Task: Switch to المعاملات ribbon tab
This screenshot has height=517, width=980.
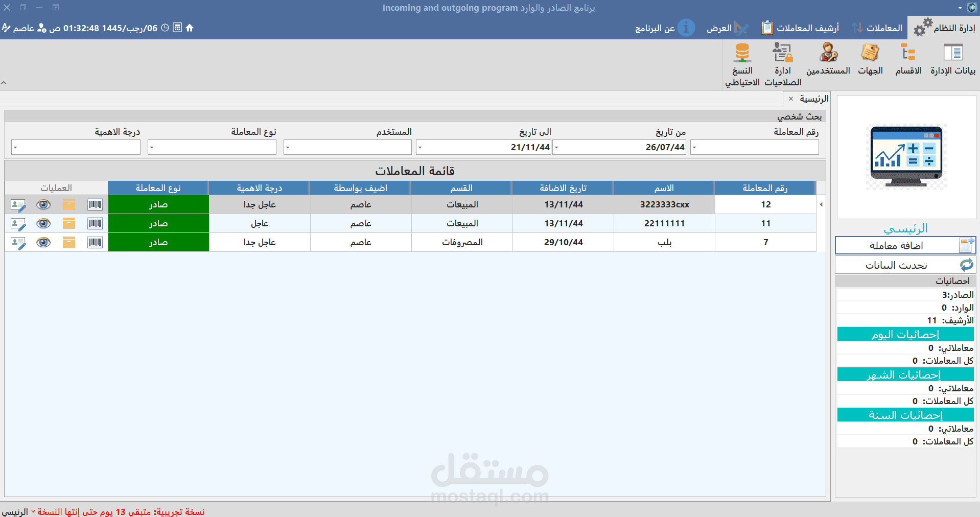Action: click(x=877, y=28)
